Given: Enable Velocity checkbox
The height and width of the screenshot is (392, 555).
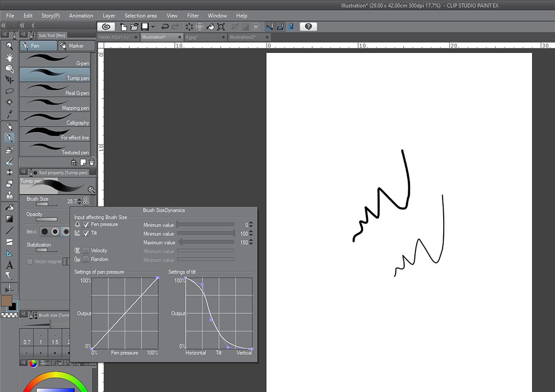Looking at the screenshot, I should point(86,251).
